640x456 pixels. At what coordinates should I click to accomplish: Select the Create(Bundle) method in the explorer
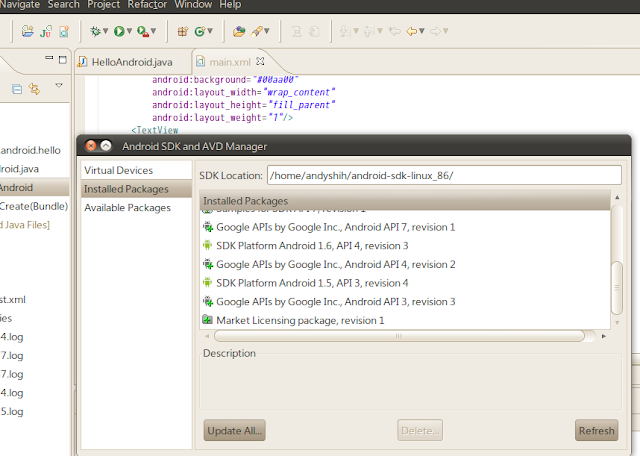pyautogui.click(x=34, y=206)
